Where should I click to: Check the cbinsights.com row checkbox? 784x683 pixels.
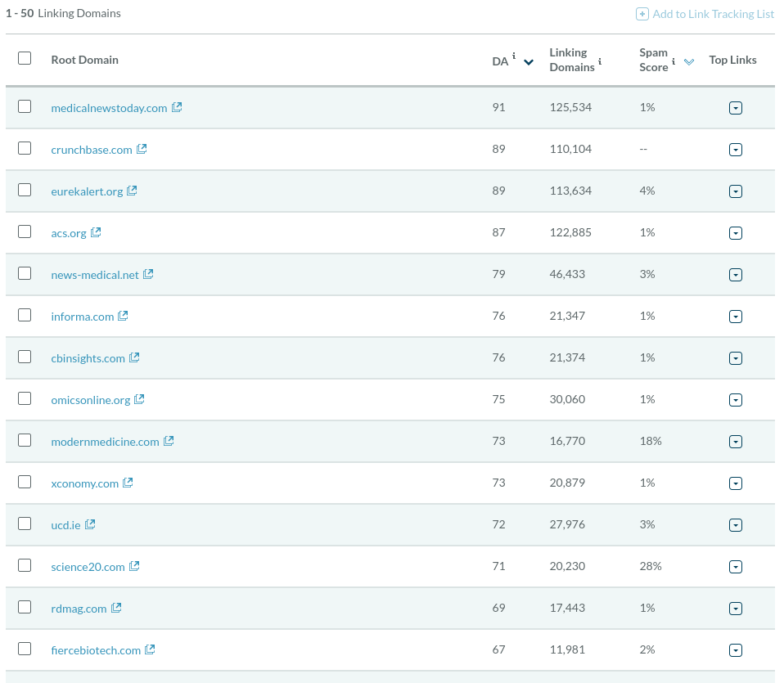(x=25, y=357)
